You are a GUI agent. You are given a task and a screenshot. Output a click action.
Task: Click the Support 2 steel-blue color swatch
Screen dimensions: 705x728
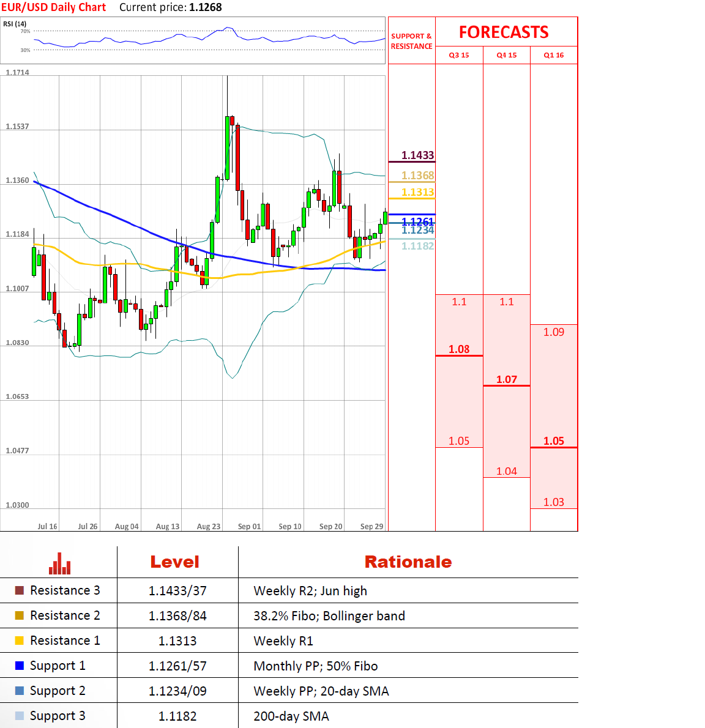[20, 691]
